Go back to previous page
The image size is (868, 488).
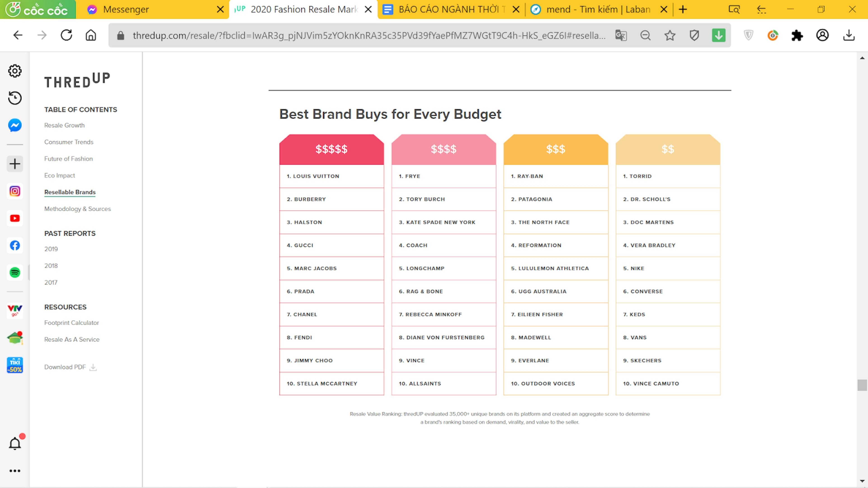tap(18, 35)
